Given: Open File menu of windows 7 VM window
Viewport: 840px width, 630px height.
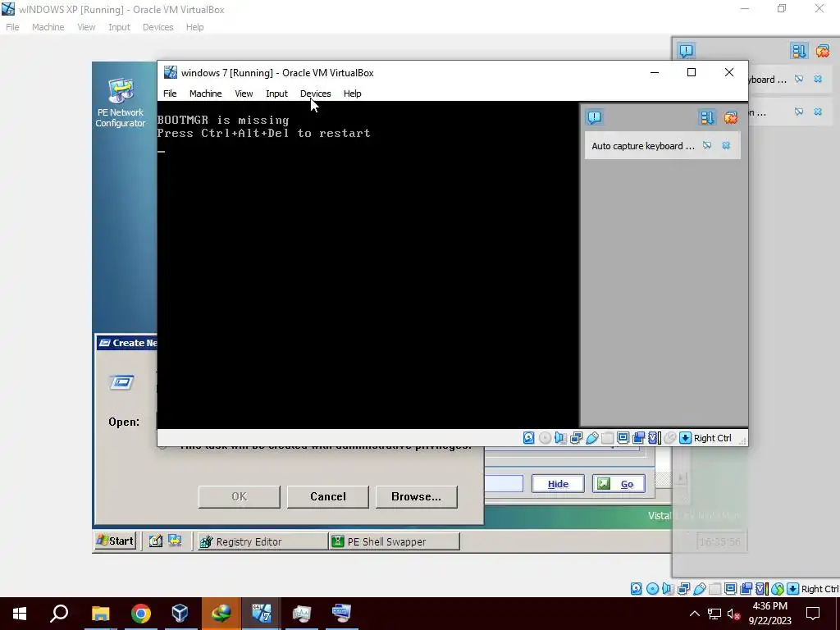Looking at the screenshot, I should point(170,94).
